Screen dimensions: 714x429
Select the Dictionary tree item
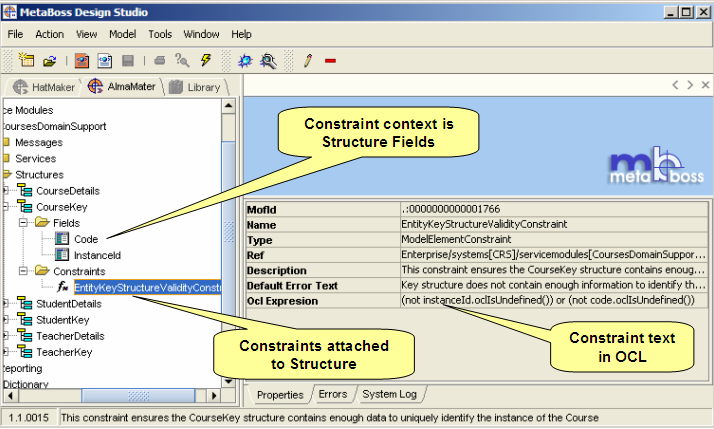[x=26, y=383]
